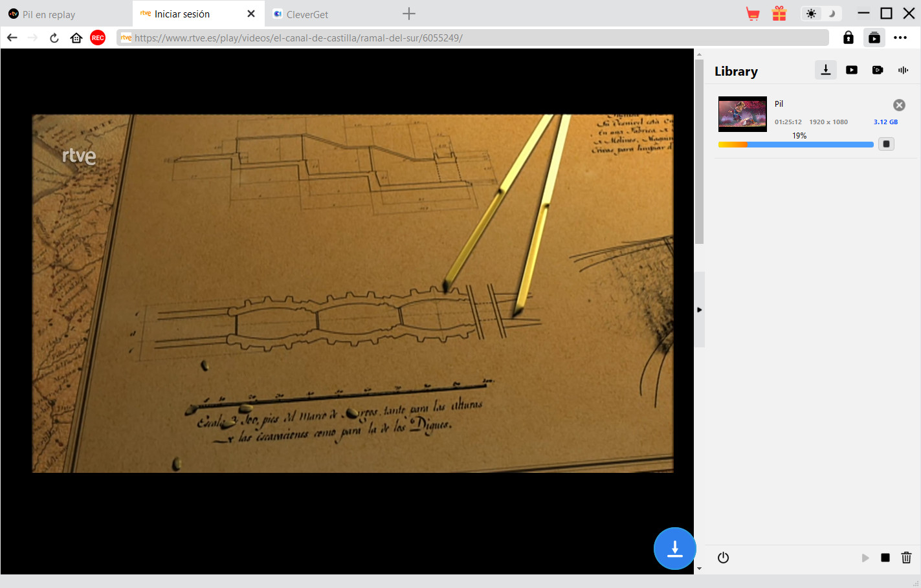Click the Pil video thumbnail
The image size is (921, 588).
[x=742, y=114]
